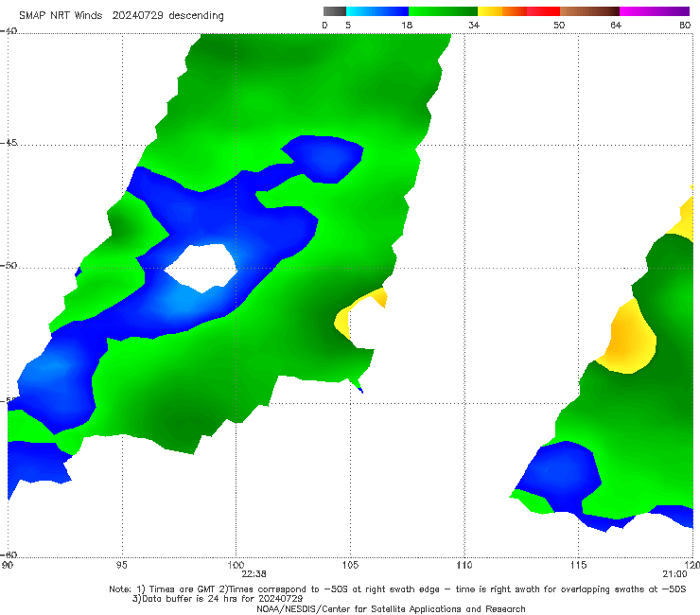Click the longitude label 110
Viewport: 700px width, 615px height.
[x=464, y=565]
